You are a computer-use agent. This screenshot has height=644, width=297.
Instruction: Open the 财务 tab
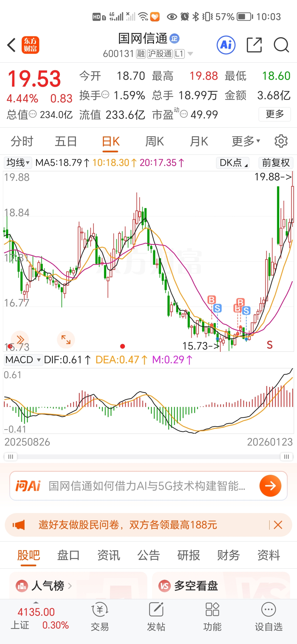[228, 555]
